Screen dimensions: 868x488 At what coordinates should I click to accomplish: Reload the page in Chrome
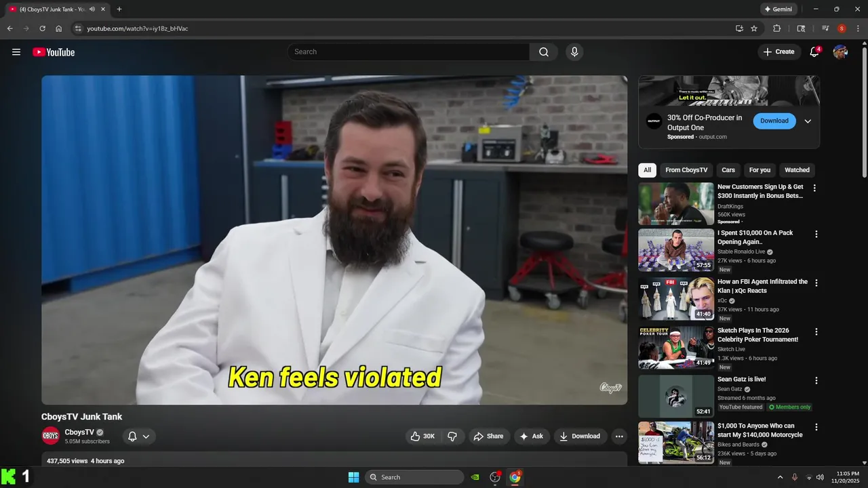[x=42, y=28]
